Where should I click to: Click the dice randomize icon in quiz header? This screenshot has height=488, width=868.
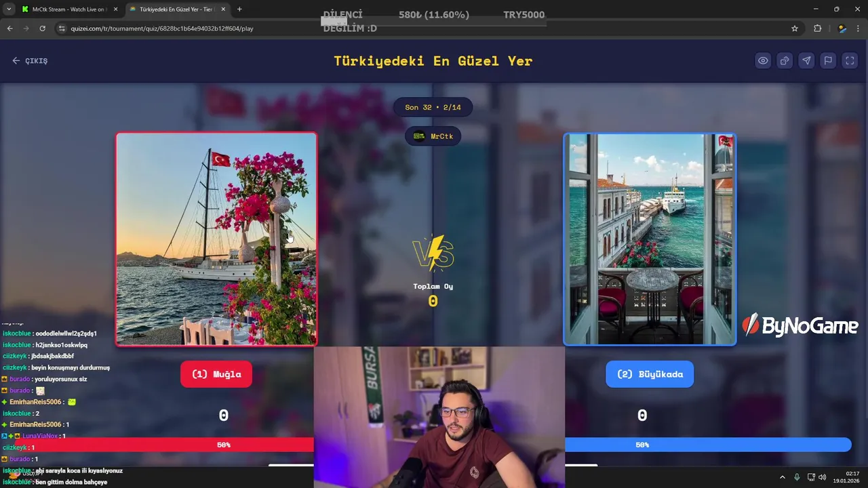pyautogui.click(x=785, y=60)
